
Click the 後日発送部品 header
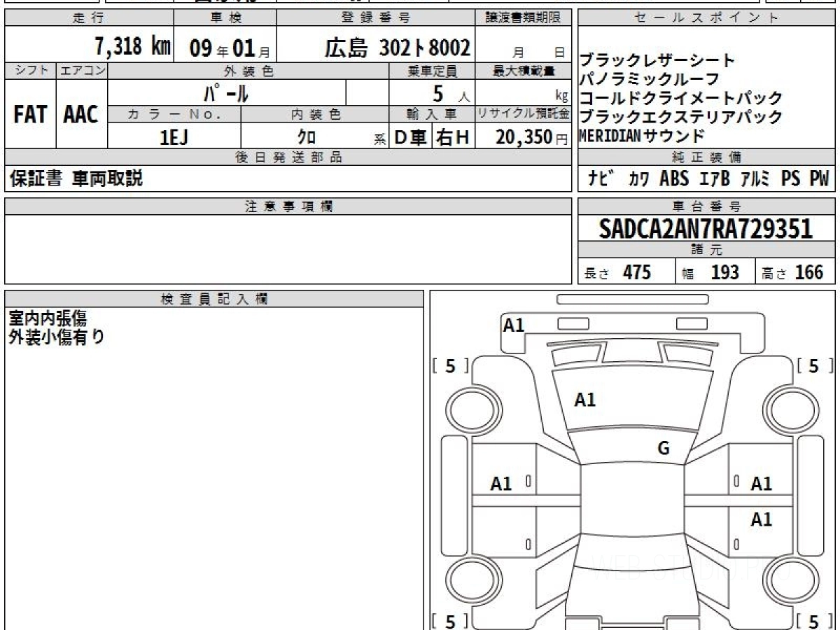coord(288,157)
